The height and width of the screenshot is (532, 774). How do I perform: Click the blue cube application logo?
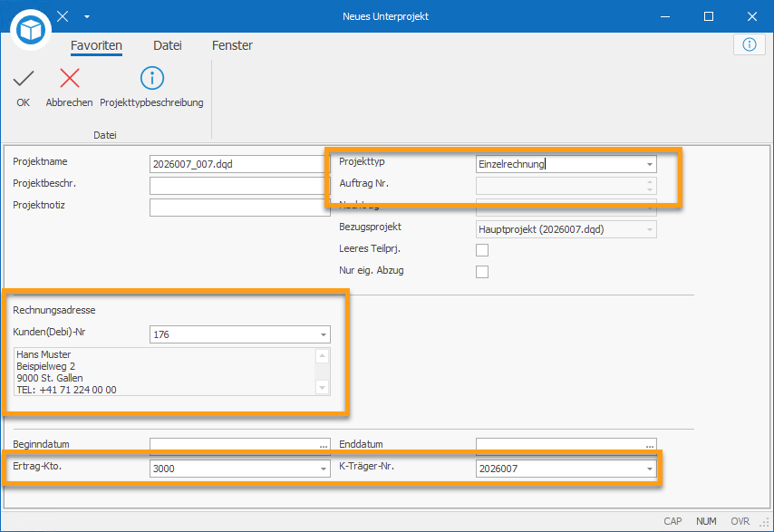pos(31,30)
